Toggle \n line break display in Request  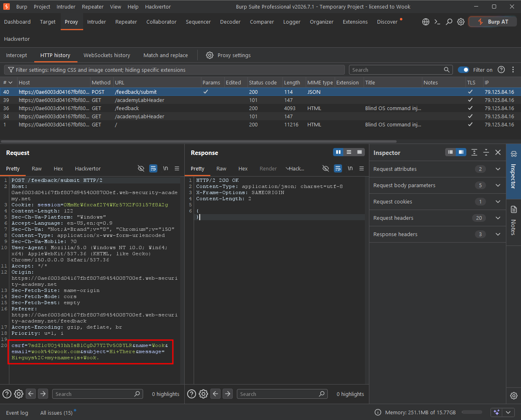[166, 168]
